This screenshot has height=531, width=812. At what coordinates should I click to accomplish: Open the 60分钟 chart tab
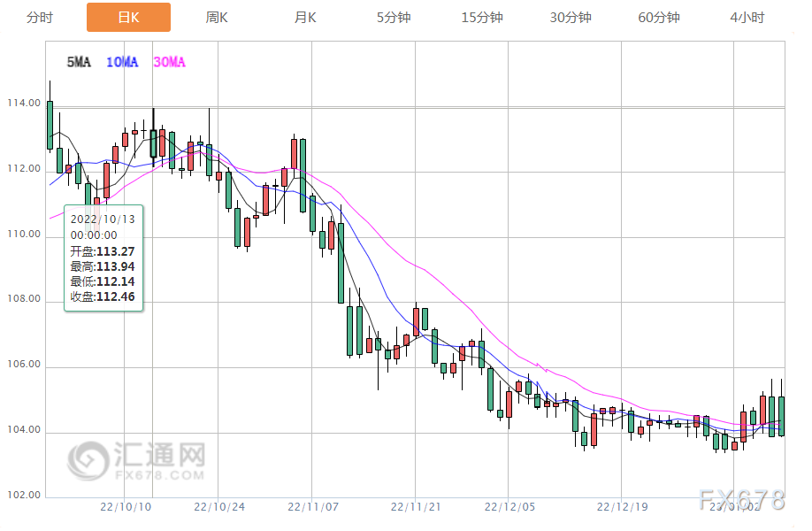(x=659, y=18)
